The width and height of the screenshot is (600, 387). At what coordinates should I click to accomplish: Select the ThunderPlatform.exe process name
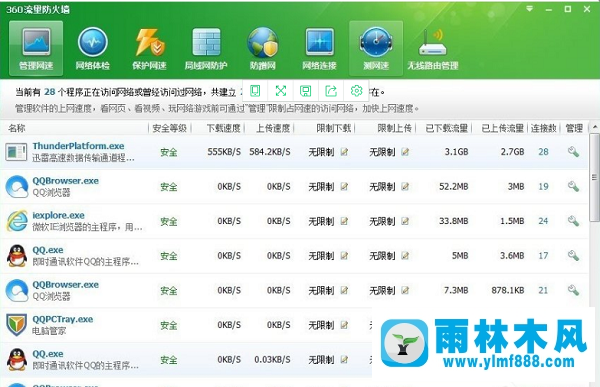click(78, 146)
